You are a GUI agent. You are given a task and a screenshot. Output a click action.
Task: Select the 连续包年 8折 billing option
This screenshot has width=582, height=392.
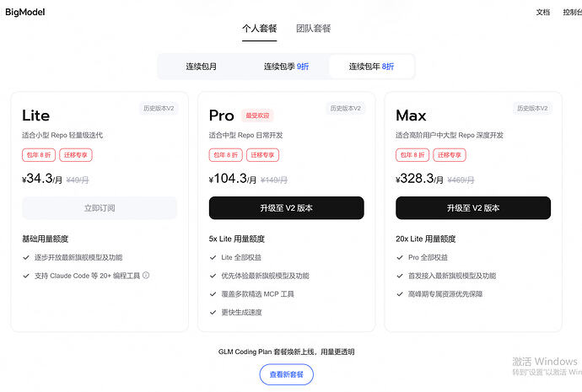[x=371, y=67]
